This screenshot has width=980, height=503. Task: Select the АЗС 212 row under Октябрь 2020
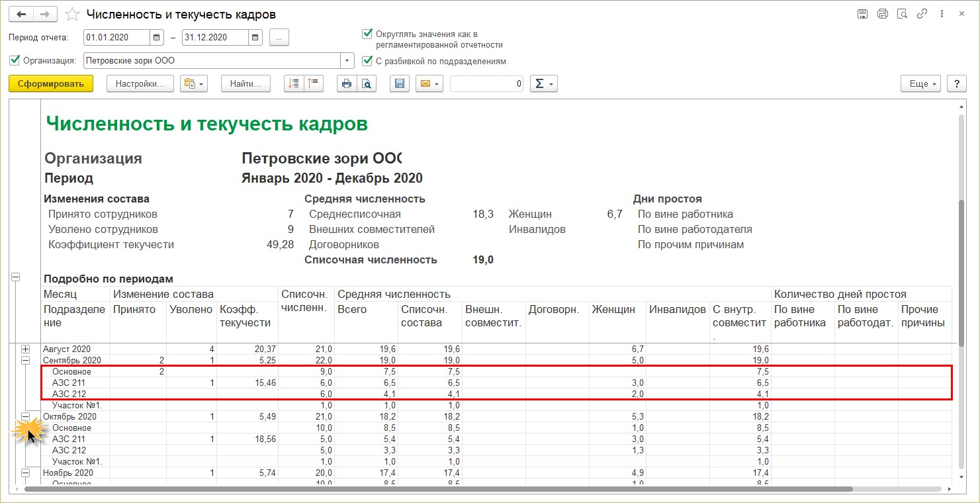click(496, 450)
